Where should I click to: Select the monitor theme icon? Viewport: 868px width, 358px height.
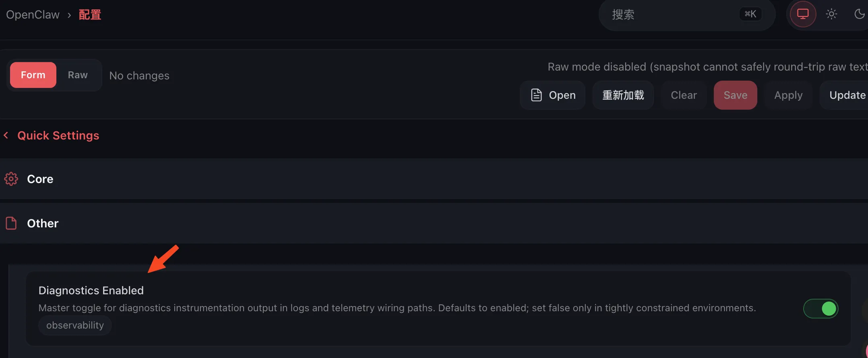point(802,14)
